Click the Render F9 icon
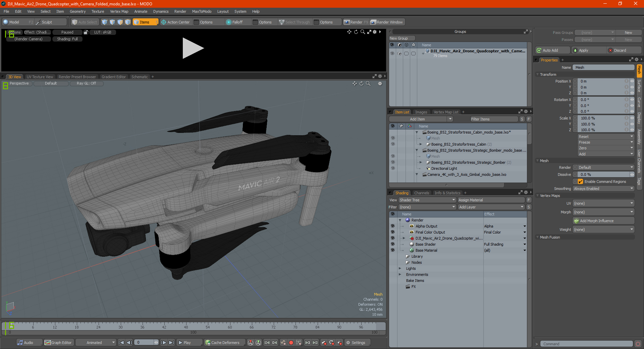The image size is (644, 349). click(347, 22)
